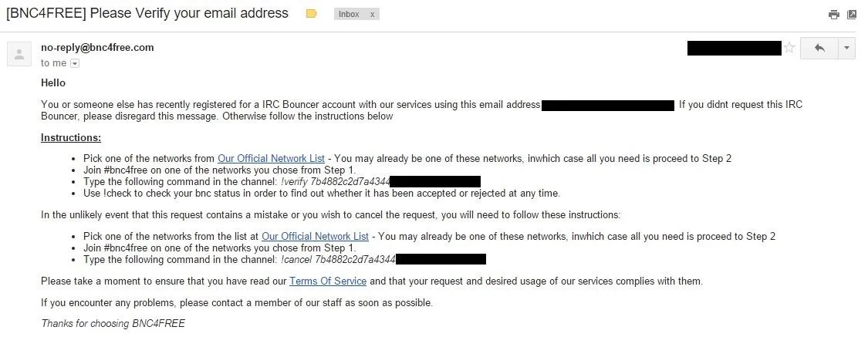
Task: Open more actions dropdown beside reply
Action: (x=847, y=48)
